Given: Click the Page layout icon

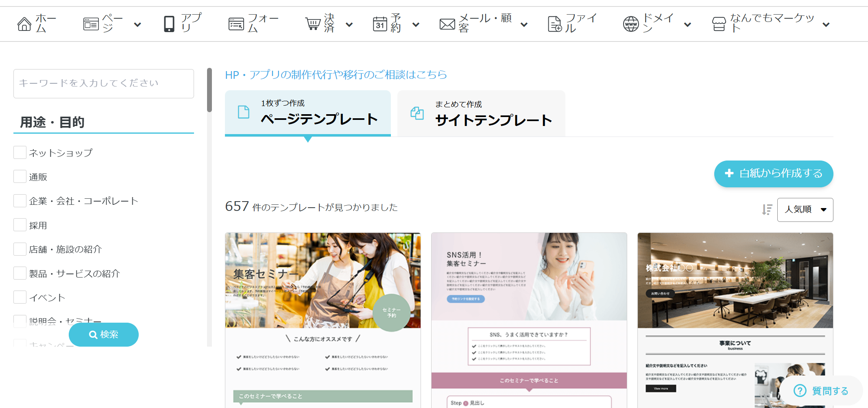Looking at the screenshot, I should pyautogui.click(x=91, y=24).
